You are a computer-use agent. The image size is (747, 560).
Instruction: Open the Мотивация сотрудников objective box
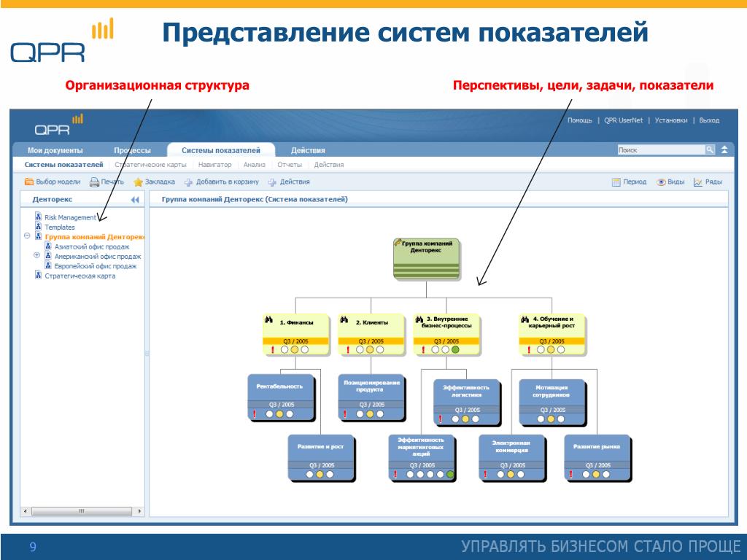coord(551,402)
